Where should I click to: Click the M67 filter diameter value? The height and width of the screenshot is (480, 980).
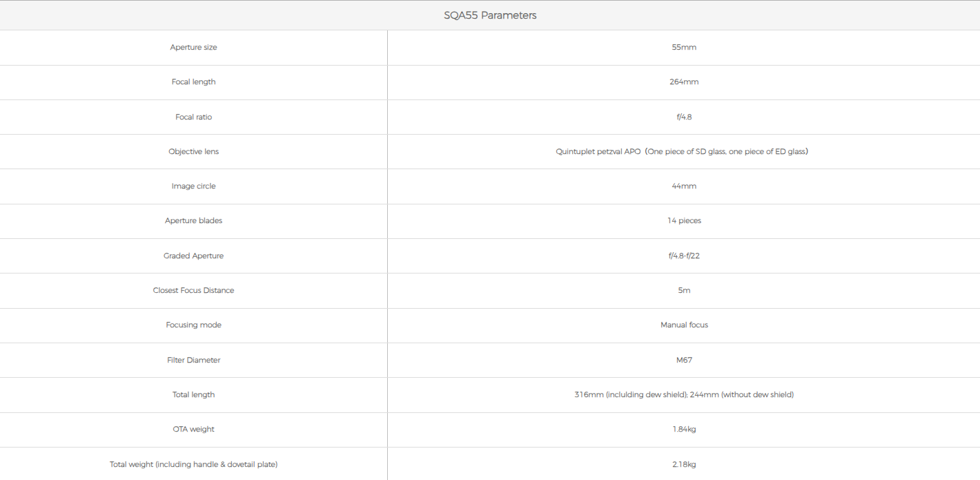(684, 360)
